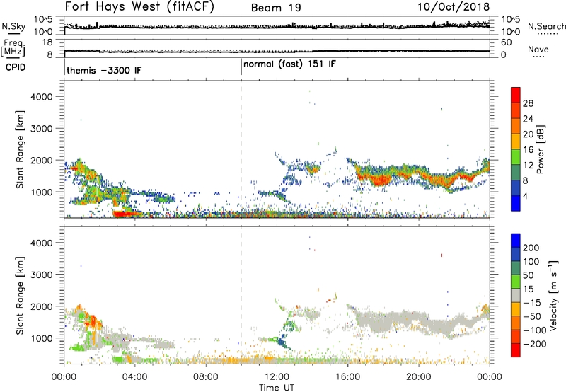566x392 pixels.
Task: Select the '-200' Velocity colorbar value
Action: click(x=535, y=344)
